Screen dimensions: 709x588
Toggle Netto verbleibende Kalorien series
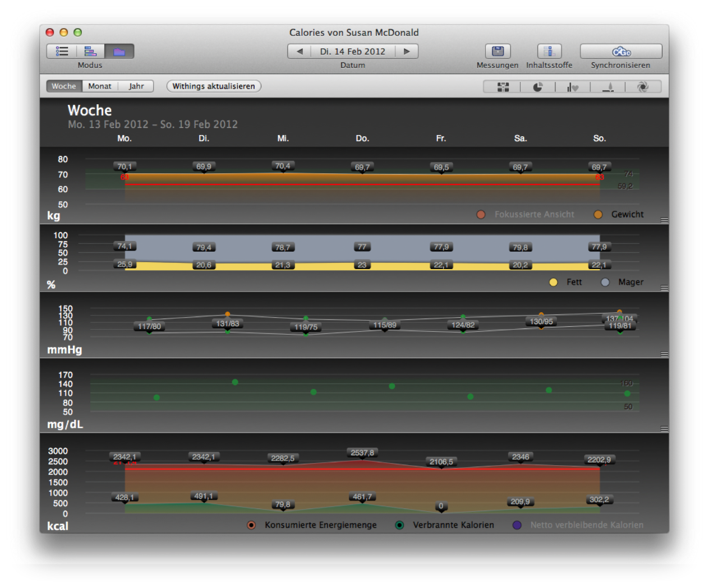pyautogui.click(x=517, y=525)
